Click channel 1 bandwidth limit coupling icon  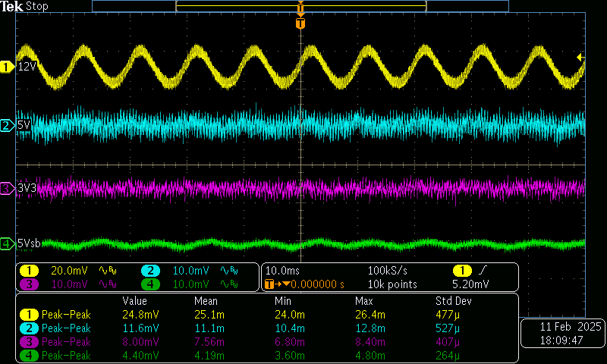[x=108, y=271]
